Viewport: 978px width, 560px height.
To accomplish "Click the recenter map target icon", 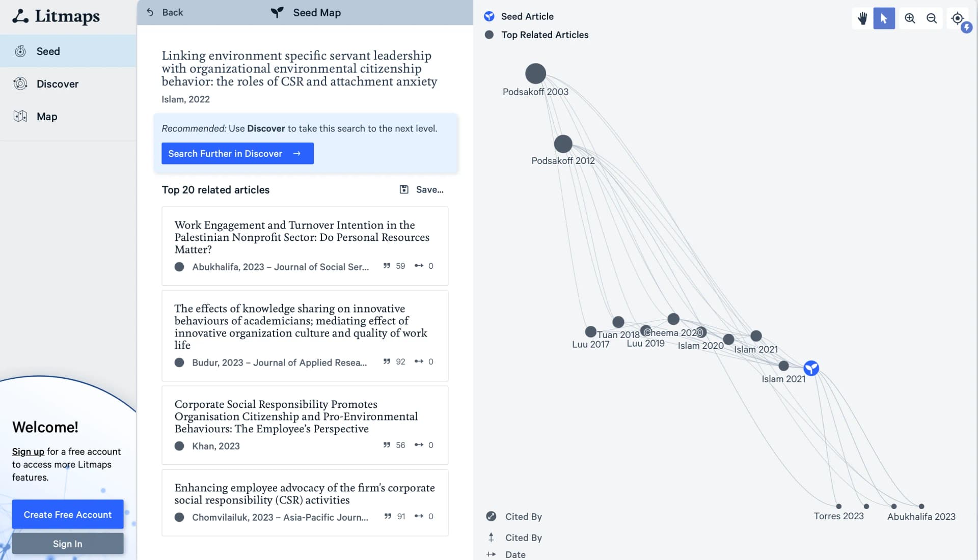I will 957,18.
